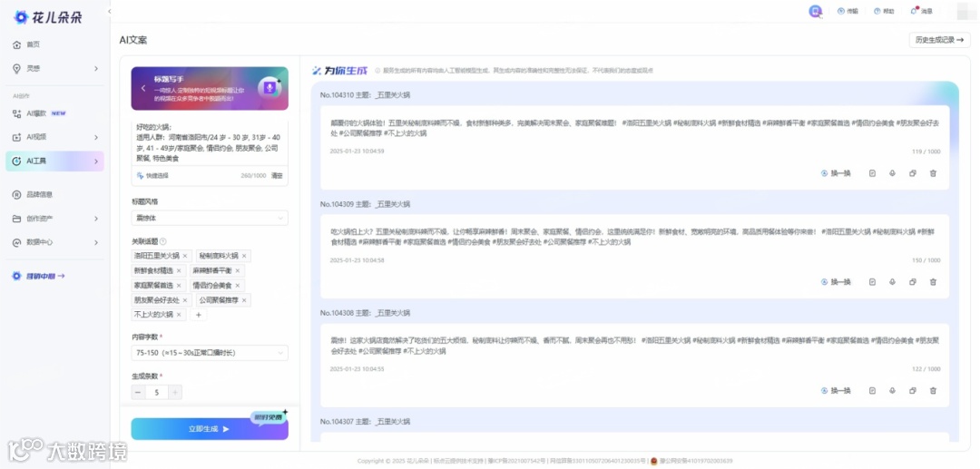Open the 内容字数 dropdown showing 75-150
980x469 pixels.
pyautogui.click(x=210, y=353)
